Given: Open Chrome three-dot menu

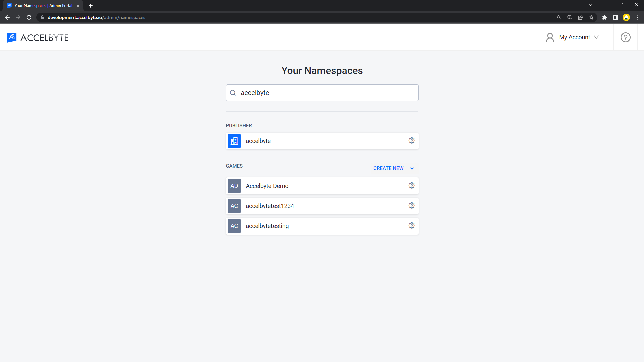Looking at the screenshot, I should [x=637, y=17].
